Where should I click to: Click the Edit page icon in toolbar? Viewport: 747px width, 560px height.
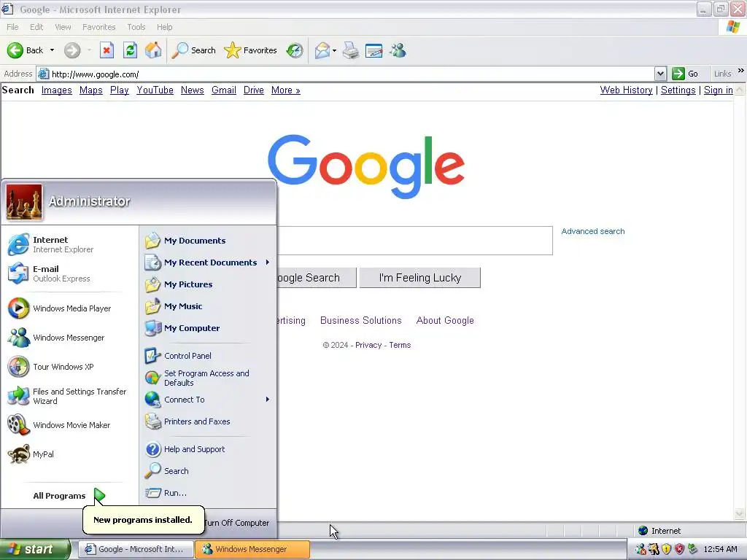374,50
